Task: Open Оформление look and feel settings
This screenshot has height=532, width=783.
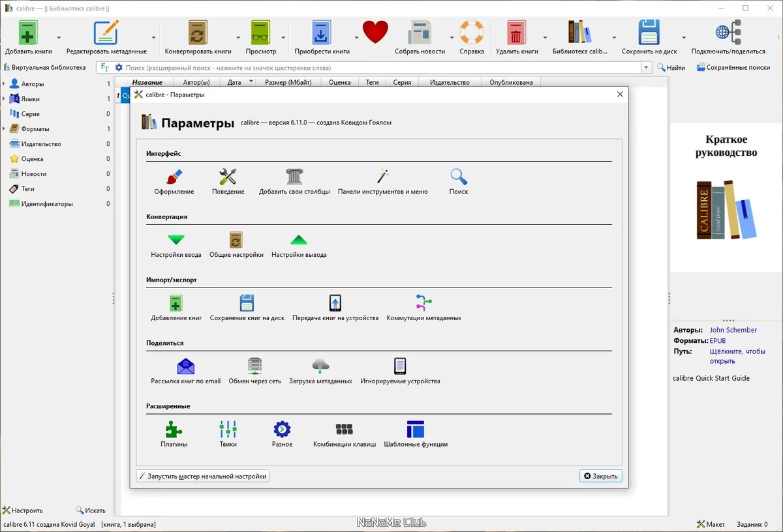Action: click(x=174, y=182)
